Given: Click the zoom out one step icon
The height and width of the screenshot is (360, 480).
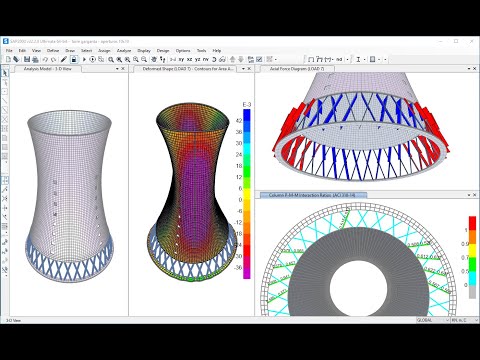Looking at the screenshot, I should [144, 59].
